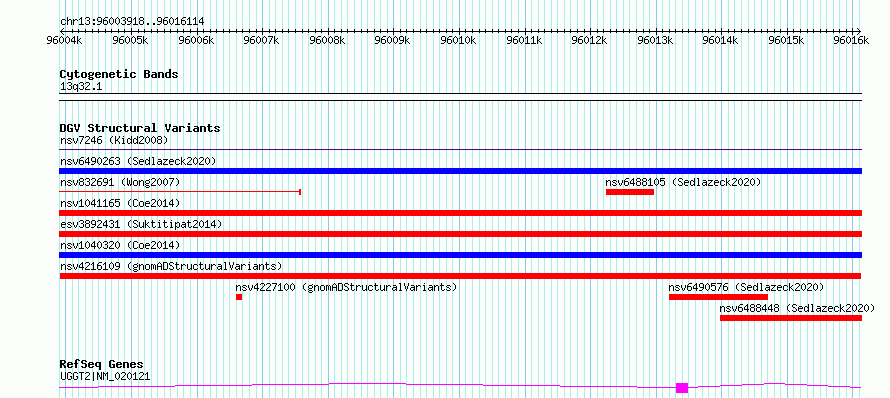Open the nsv832691 (Wong2007) variant

[x=120, y=182]
